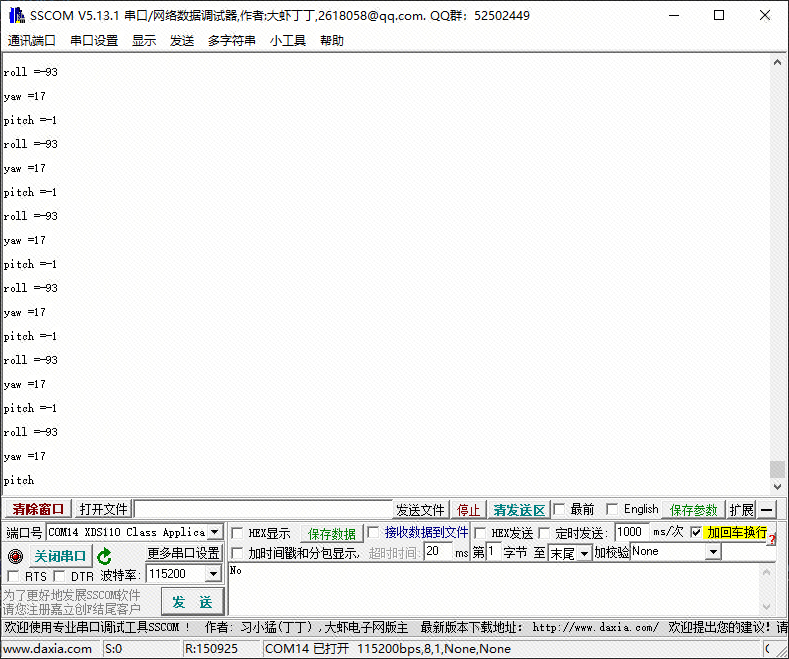Open the 小工具 menu
The image size is (789, 659).
click(288, 40)
